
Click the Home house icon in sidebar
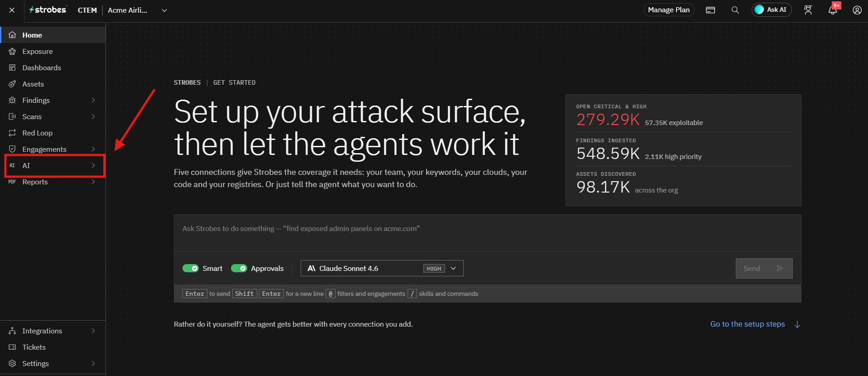coord(12,35)
